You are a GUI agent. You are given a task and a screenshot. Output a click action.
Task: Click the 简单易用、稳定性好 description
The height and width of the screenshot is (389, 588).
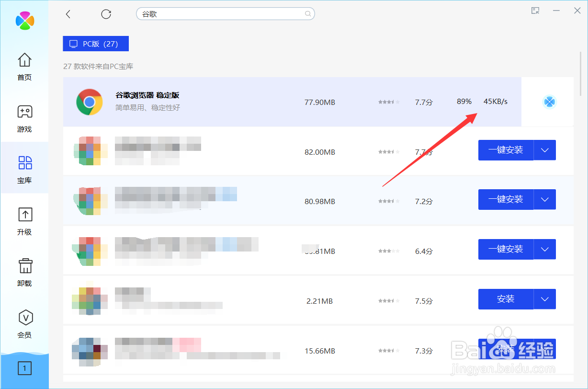point(148,108)
